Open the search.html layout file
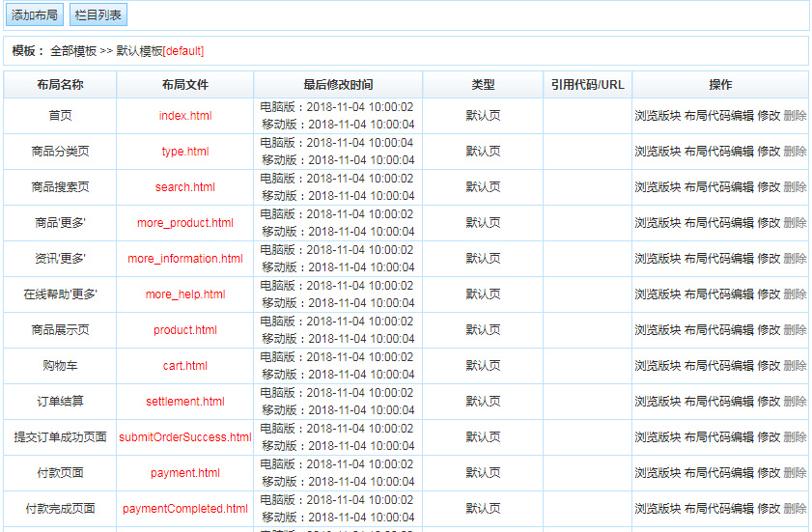The image size is (812, 532). point(185,187)
